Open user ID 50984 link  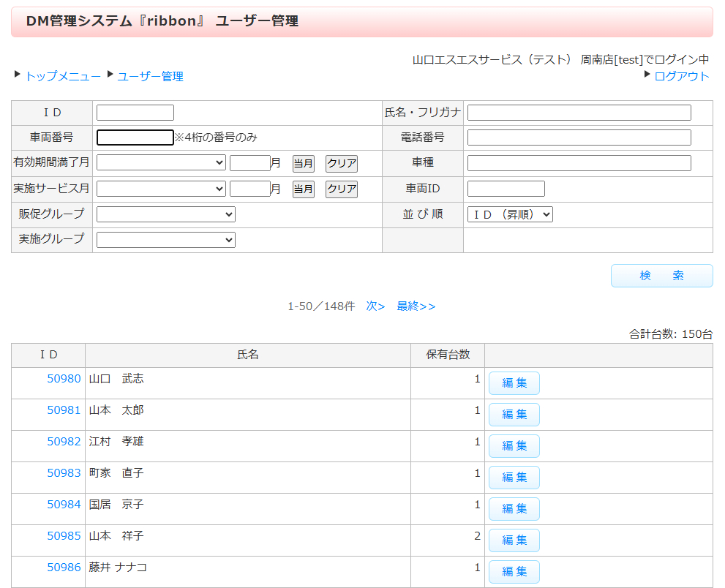pyautogui.click(x=64, y=505)
